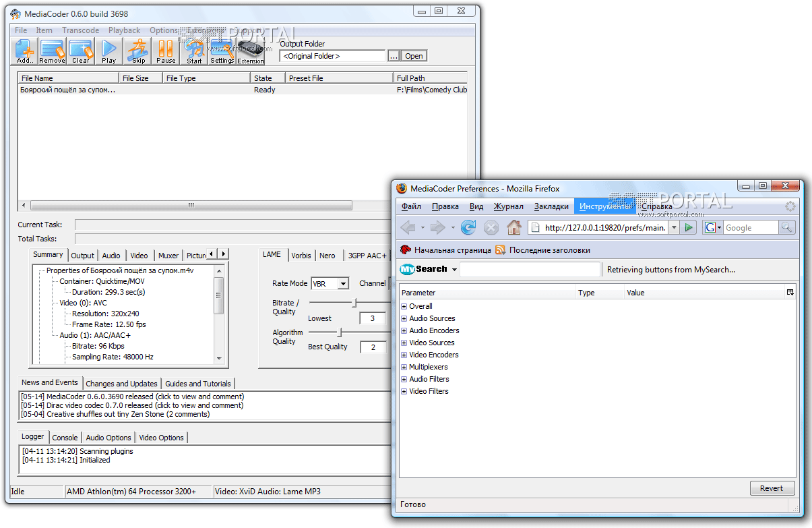This screenshot has height=528, width=812.
Task: Click the Play toolbar icon
Action: 109,51
